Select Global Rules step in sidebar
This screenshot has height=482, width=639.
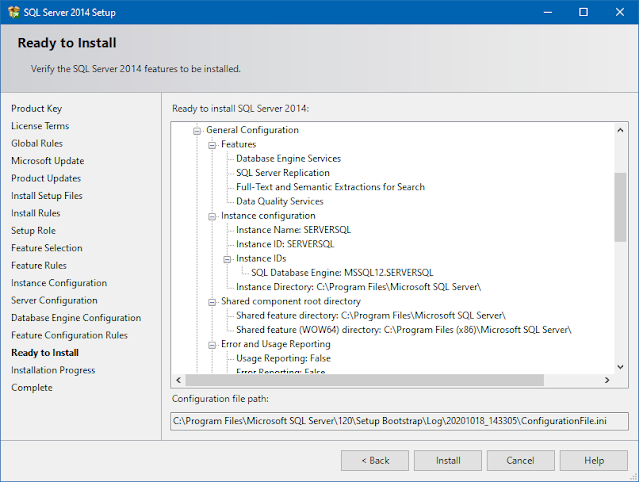(x=37, y=143)
